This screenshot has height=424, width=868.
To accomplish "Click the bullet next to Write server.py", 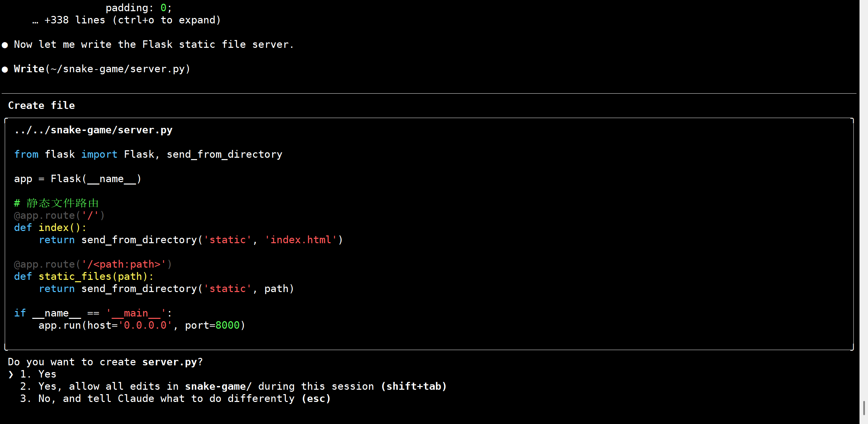I will (5, 69).
